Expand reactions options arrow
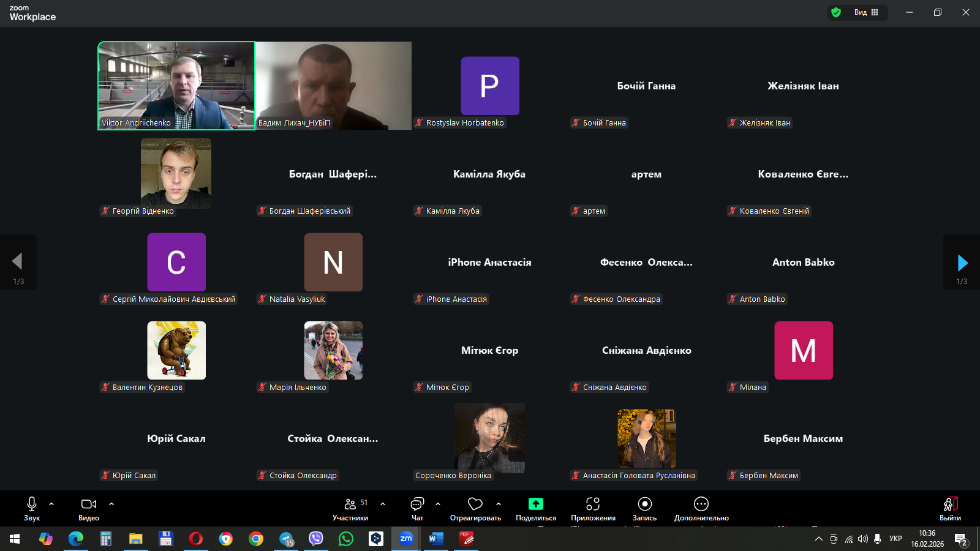Screen dimensions: 980x551 click(499, 504)
